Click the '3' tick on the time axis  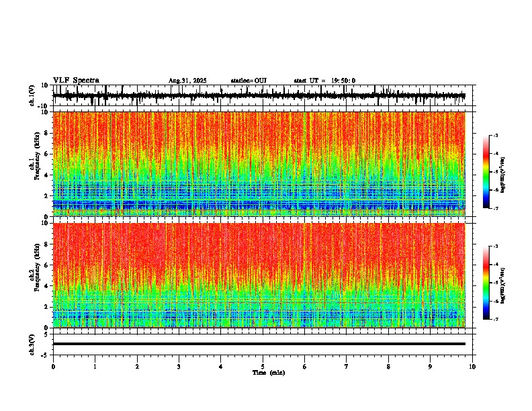point(179,367)
